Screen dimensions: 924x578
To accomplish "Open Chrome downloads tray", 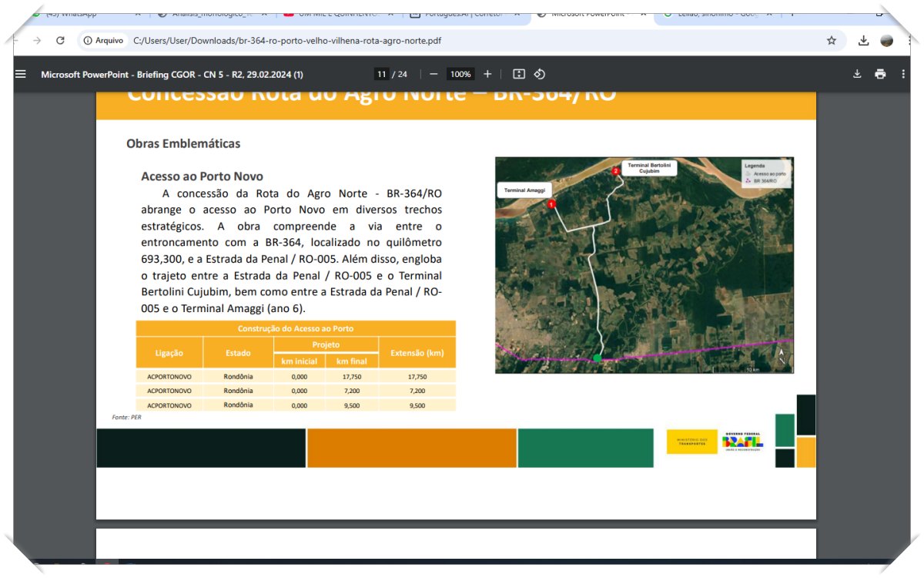I will pos(864,40).
